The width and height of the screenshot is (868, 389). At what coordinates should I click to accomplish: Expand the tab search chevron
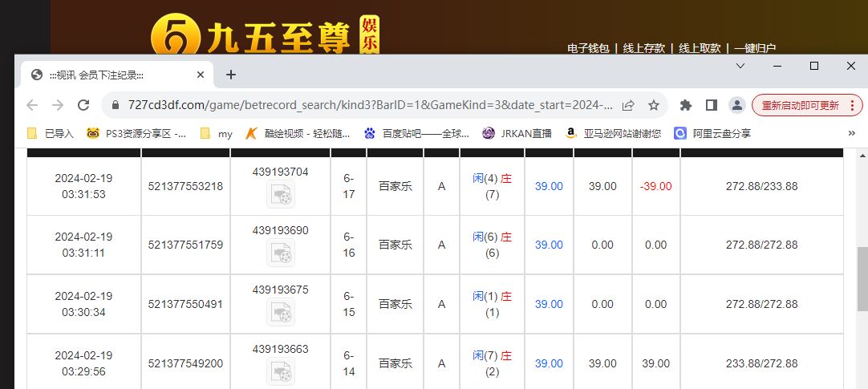coord(739,67)
